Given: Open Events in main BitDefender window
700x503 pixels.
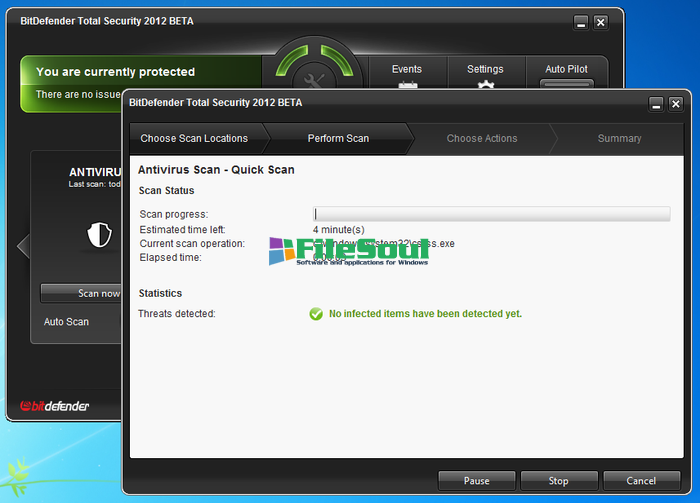Looking at the screenshot, I should (407, 73).
